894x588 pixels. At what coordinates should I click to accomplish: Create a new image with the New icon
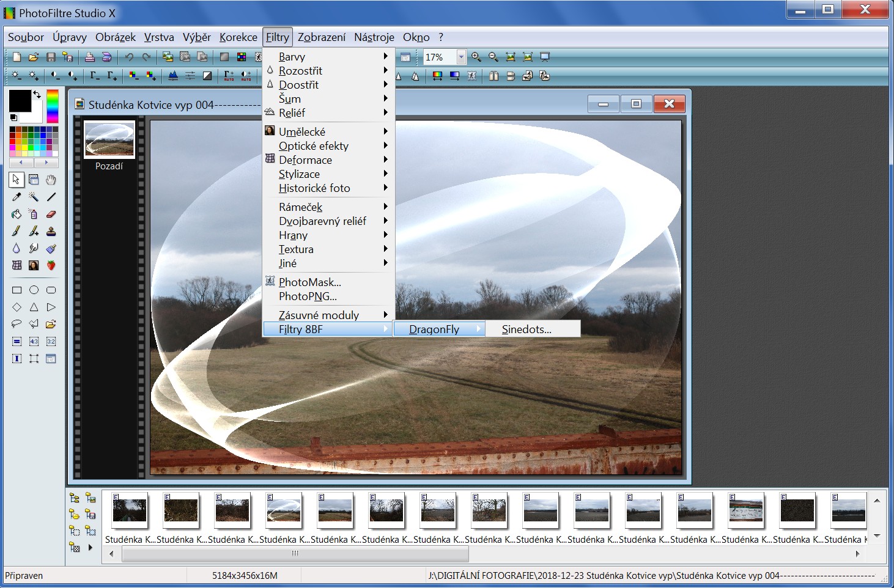click(17, 57)
